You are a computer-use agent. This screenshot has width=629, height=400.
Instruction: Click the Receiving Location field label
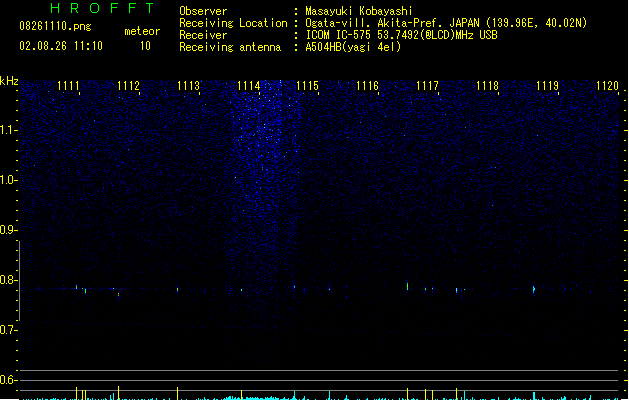click(233, 23)
